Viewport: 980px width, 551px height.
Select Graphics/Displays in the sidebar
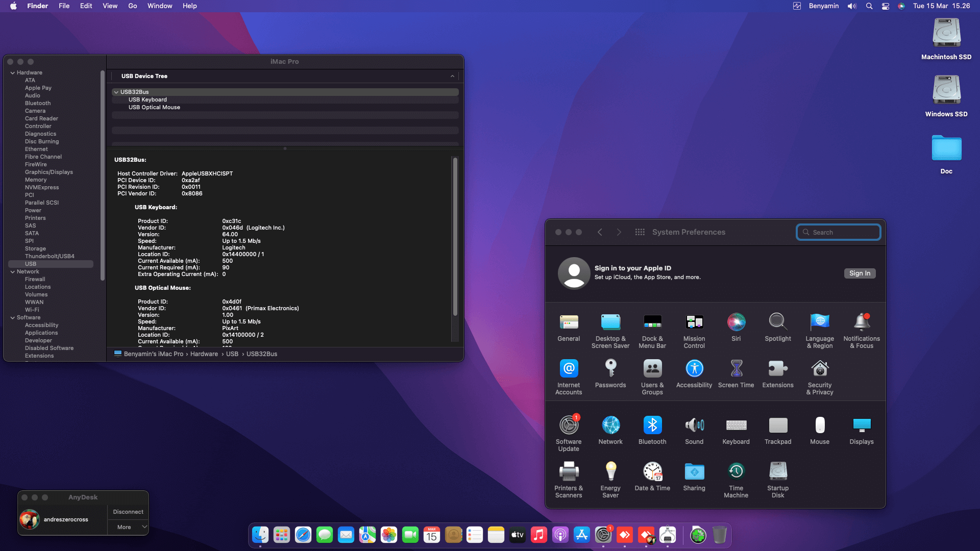click(49, 172)
